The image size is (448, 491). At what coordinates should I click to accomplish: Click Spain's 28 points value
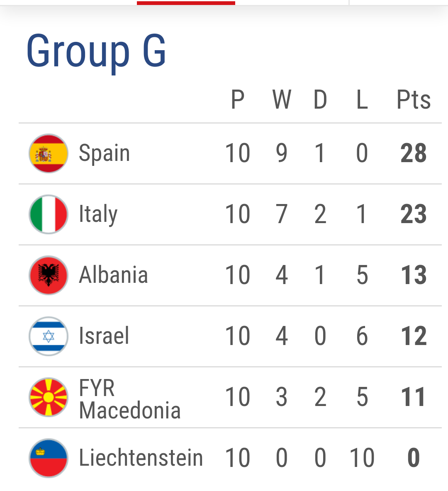(x=414, y=153)
